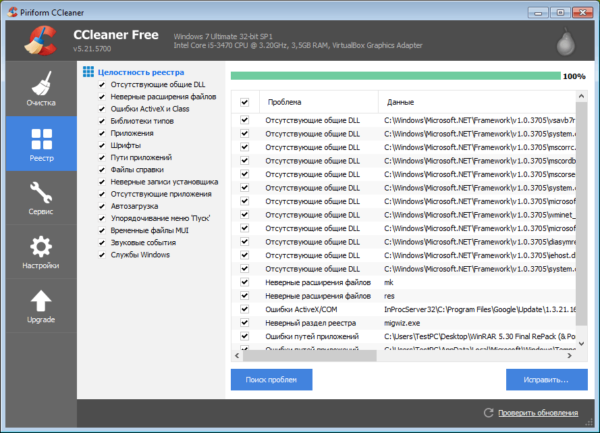
Task: Click the horizontal scrollbar left arrow
Action: point(237,356)
